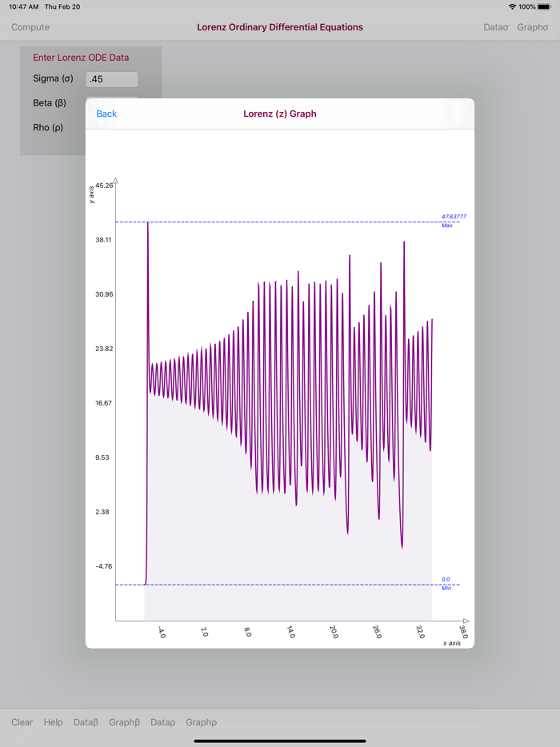This screenshot has width=560, height=747.
Task: Click the Lorenz (z) Graph title
Action: tap(280, 114)
